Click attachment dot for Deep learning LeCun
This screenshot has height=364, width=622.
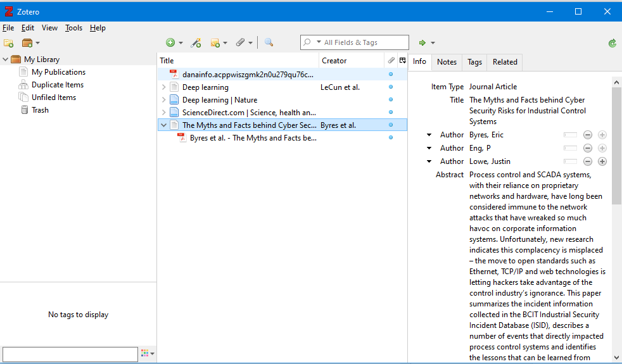coord(391,87)
